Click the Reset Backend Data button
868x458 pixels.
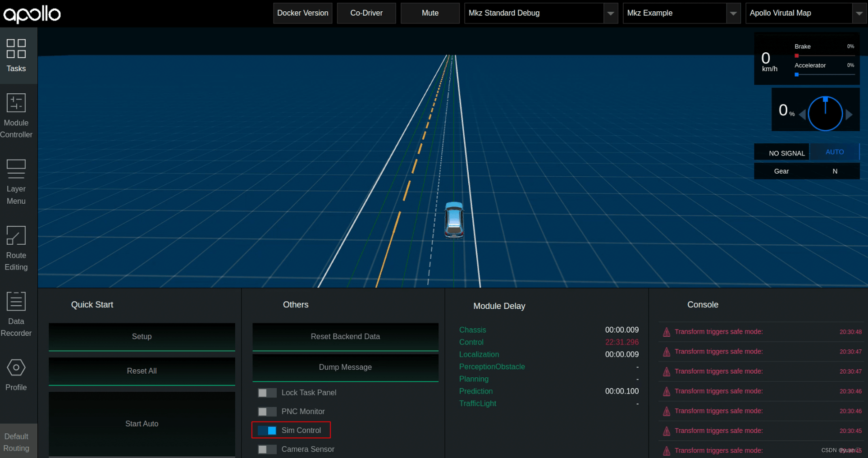coord(345,337)
